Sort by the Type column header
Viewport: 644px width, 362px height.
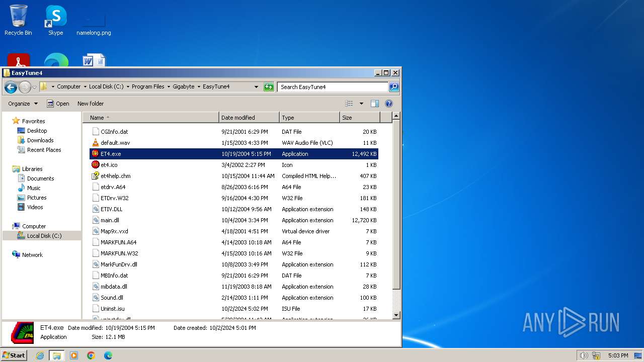pos(309,118)
